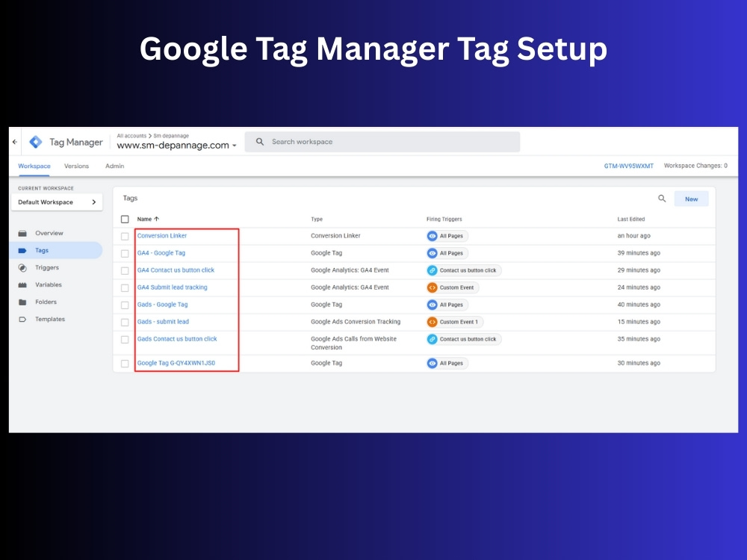This screenshot has width=747, height=560.
Task: Click eye icon in Google Tag G-QY4XWN1JS0 row
Action: [432, 363]
